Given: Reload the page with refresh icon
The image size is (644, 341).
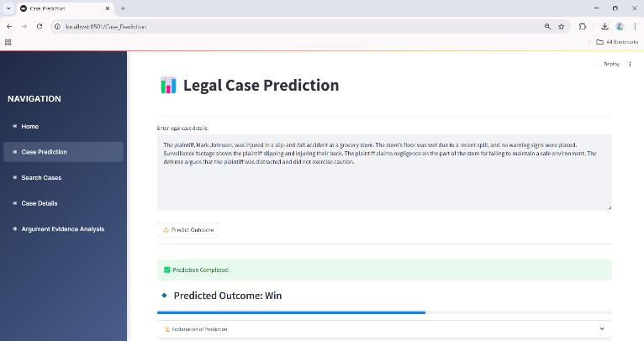Looking at the screenshot, I should [x=39, y=26].
